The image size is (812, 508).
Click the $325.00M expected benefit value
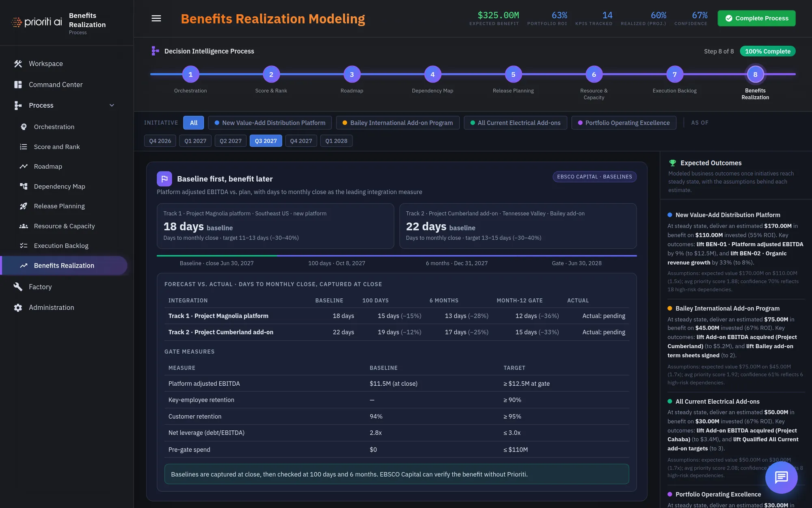point(498,15)
